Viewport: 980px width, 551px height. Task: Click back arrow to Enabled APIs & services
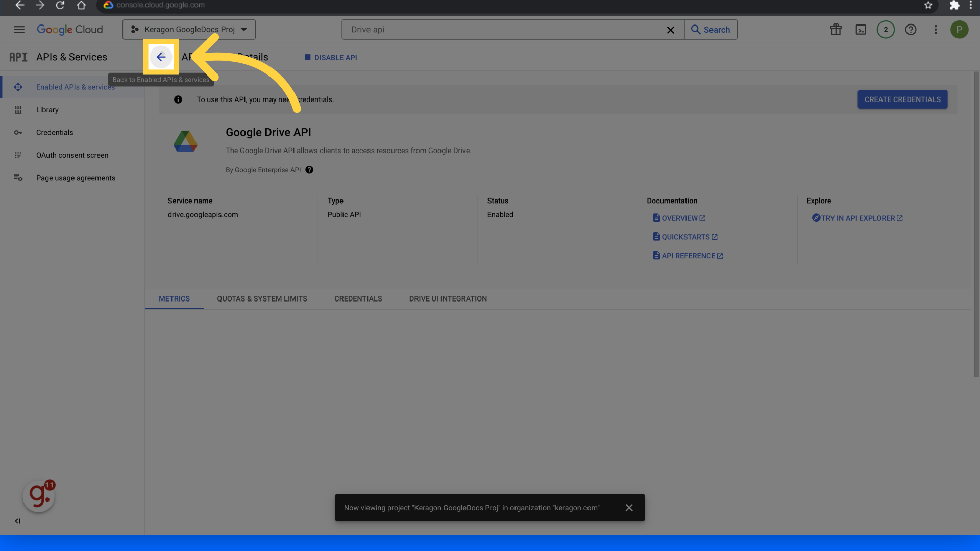click(161, 57)
